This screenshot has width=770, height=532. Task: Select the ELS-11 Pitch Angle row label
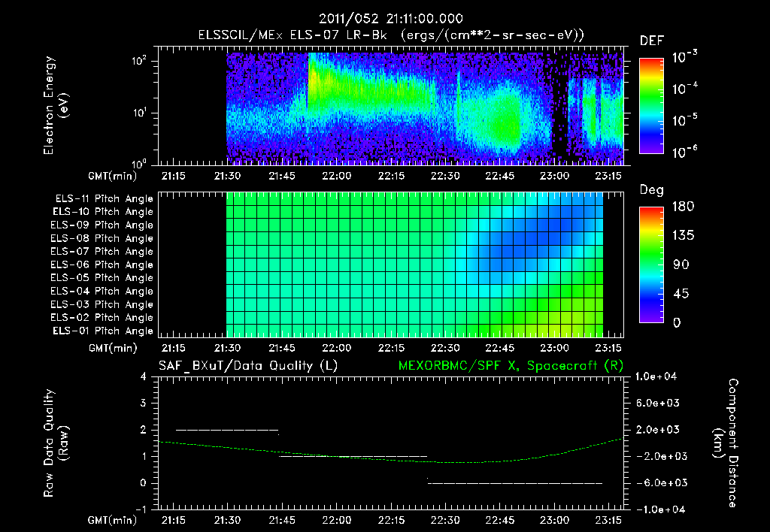(x=104, y=199)
